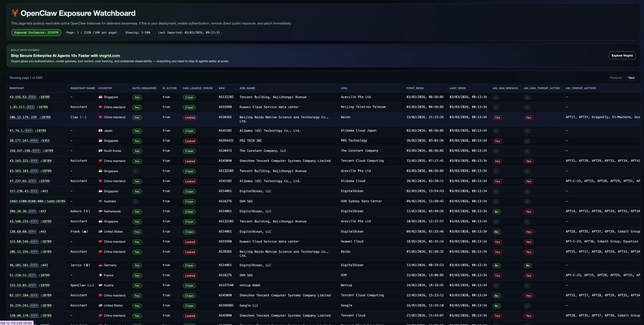
Task: Click the ENDPOINT column header
Action: pyautogui.click(x=17, y=87)
